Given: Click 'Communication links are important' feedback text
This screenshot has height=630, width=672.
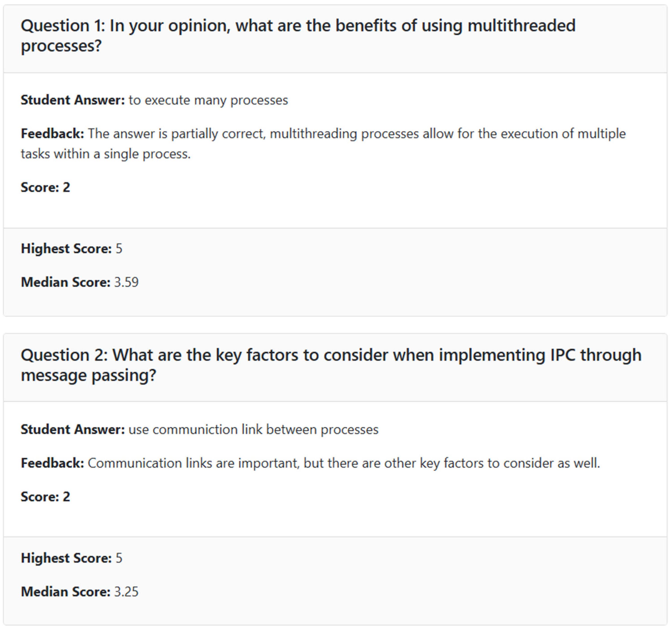Looking at the screenshot, I should pyautogui.click(x=343, y=463).
